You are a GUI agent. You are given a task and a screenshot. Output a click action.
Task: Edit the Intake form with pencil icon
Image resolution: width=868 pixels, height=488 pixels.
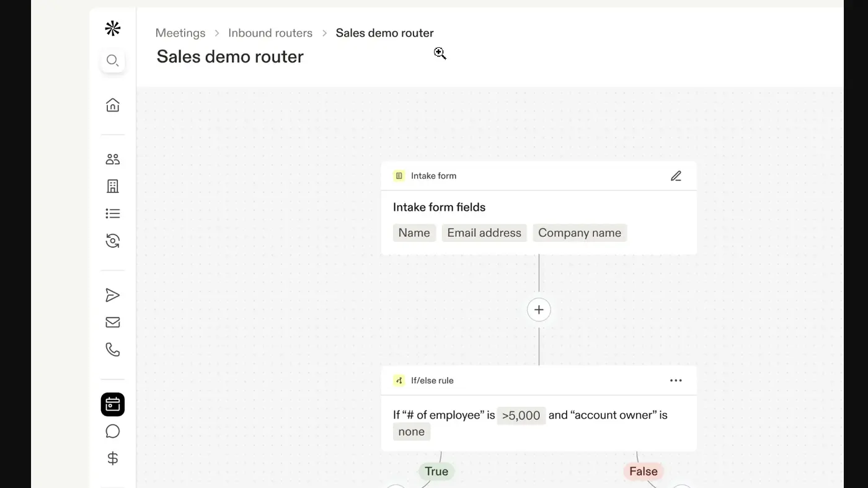coord(676,176)
